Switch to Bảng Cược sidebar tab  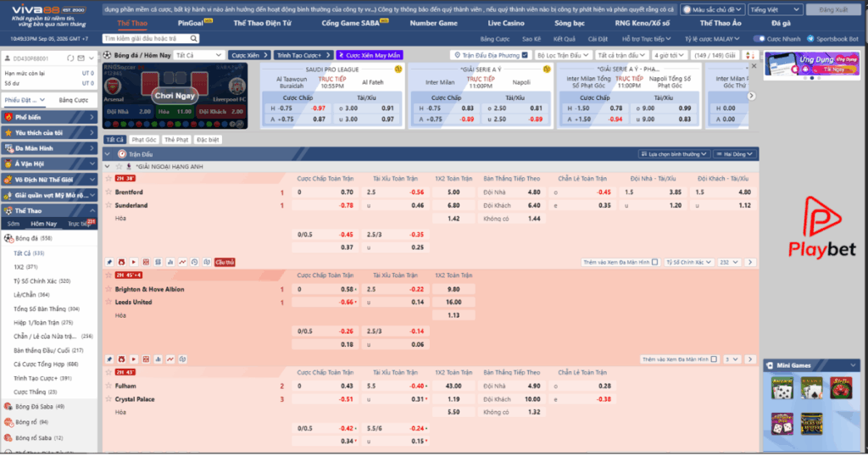click(x=74, y=100)
